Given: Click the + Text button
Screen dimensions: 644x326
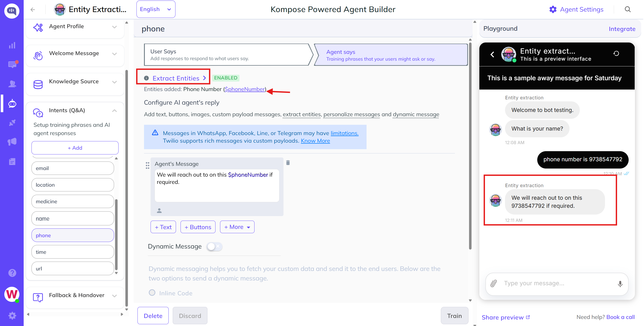Looking at the screenshot, I should [163, 227].
